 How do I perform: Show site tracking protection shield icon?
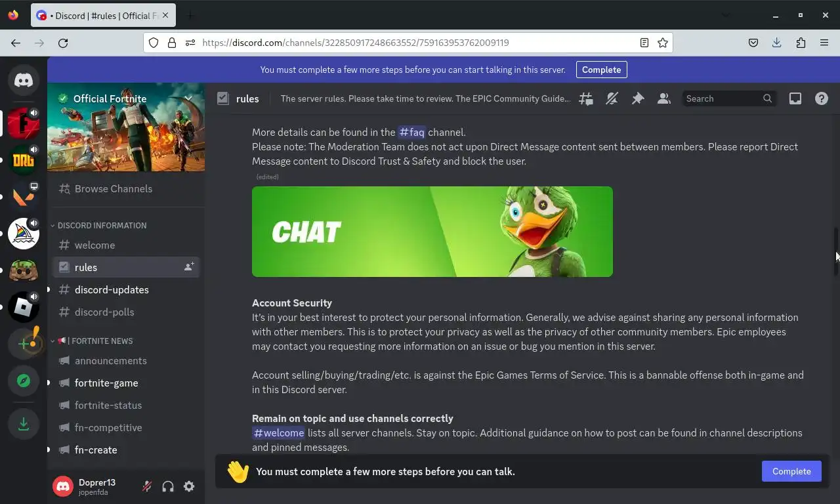[x=154, y=43]
